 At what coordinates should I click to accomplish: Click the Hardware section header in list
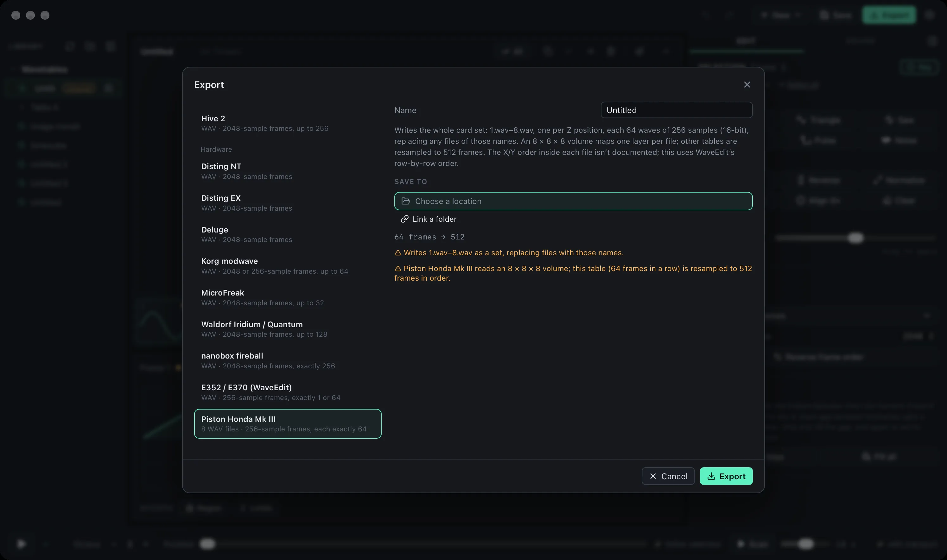click(x=216, y=150)
